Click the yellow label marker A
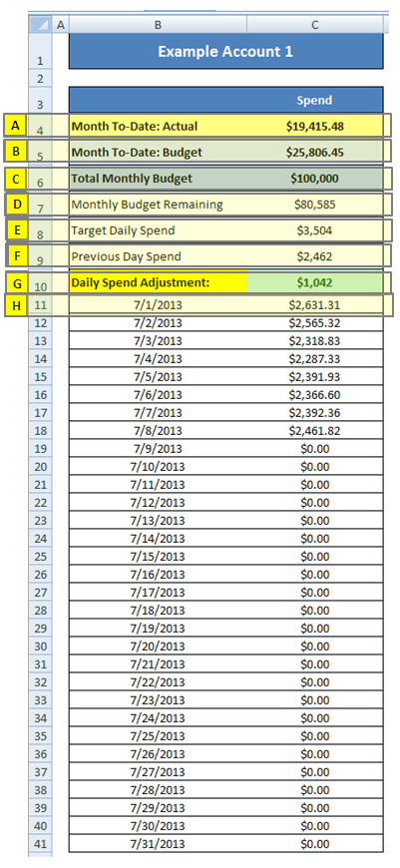 point(16,127)
